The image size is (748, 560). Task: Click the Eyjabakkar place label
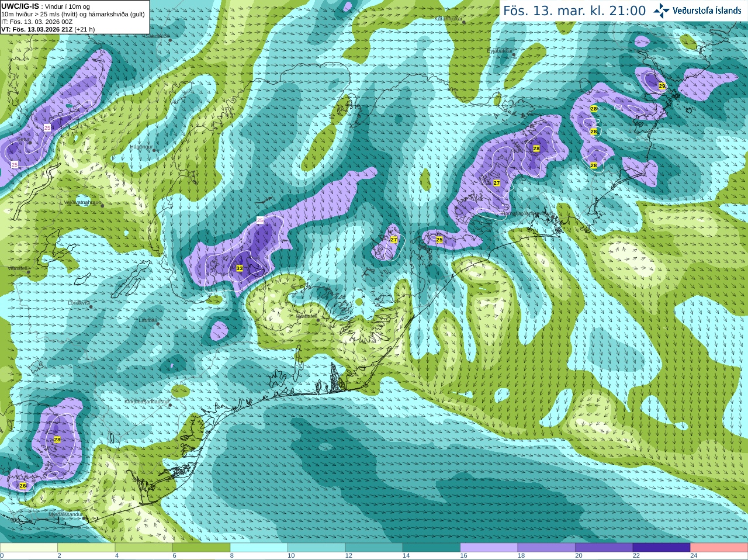500,51
